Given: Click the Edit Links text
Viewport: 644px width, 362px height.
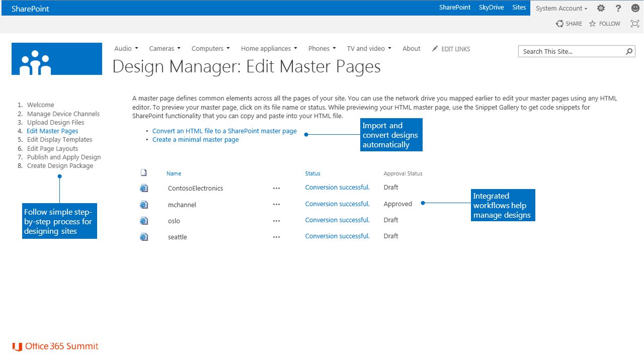Looking at the screenshot, I should pyautogui.click(x=456, y=49).
